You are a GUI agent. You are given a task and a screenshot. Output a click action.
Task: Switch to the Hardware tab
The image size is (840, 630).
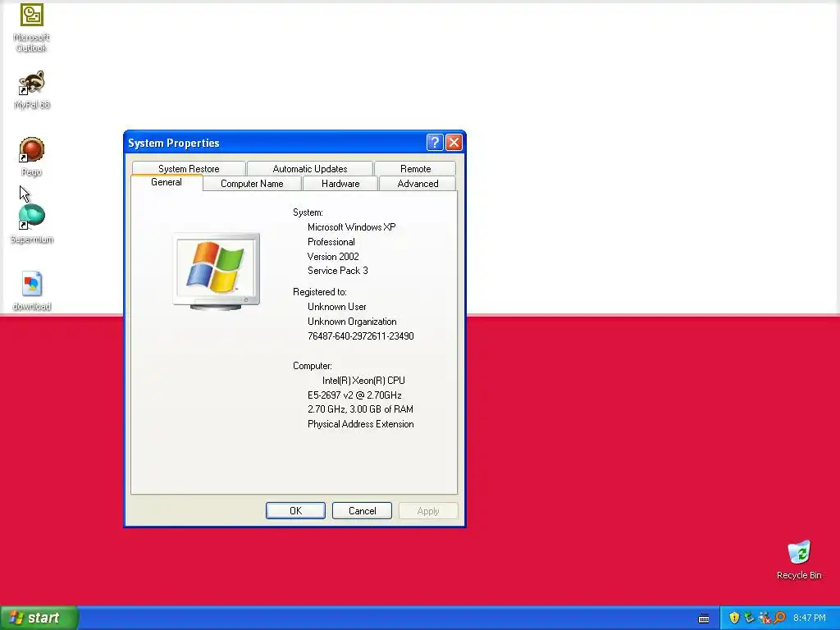(340, 183)
